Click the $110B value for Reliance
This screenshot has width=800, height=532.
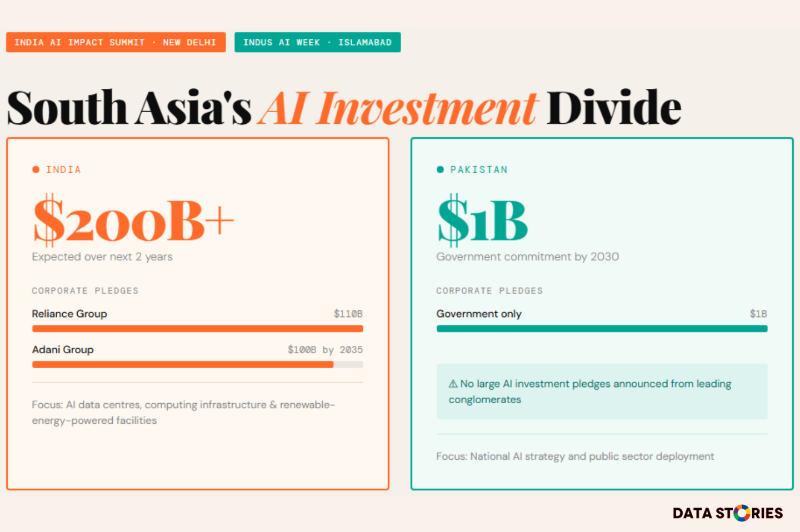pyautogui.click(x=348, y=314)
